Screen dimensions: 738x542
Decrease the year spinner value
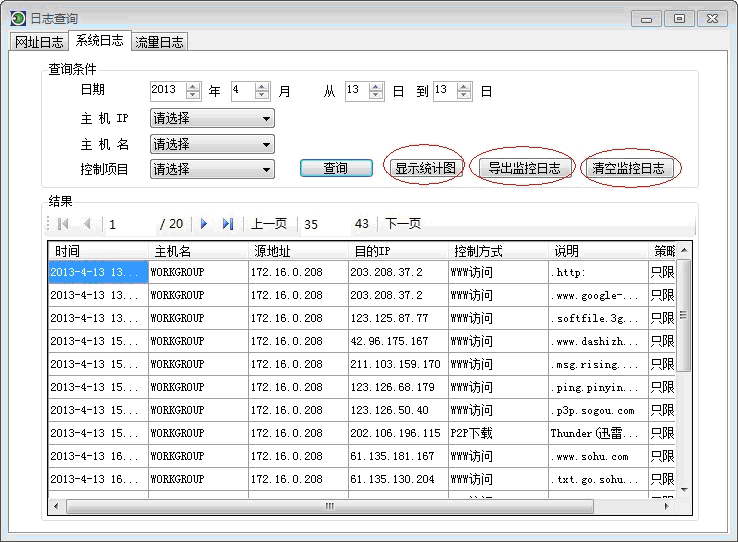click(x=193, y=95)
